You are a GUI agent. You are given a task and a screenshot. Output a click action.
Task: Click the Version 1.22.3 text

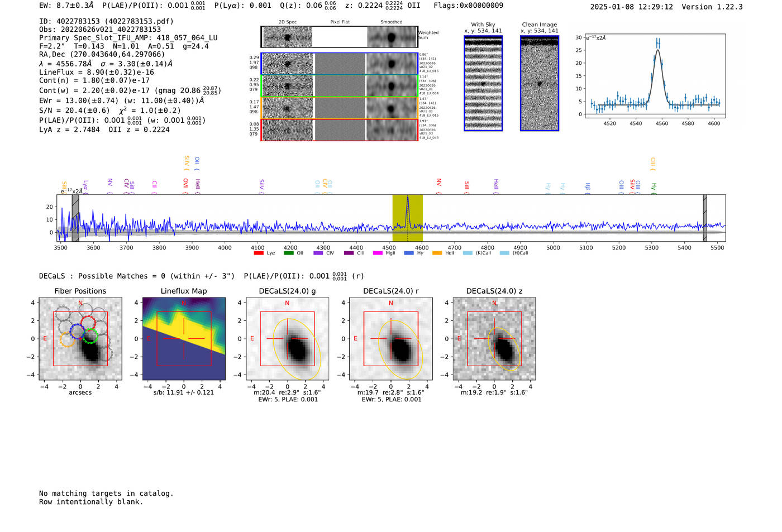point(712,7)
